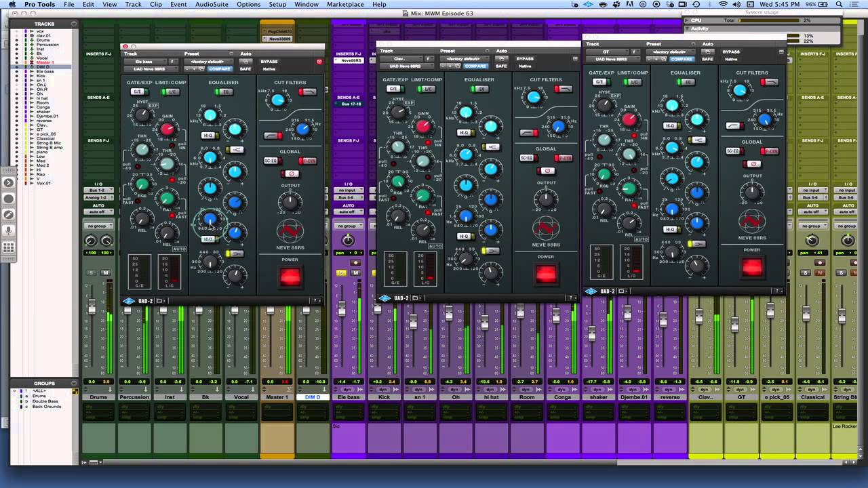Open auto off selector on Drums channel
The height and width of the screenshot is (488, 868).
(98, 212)
